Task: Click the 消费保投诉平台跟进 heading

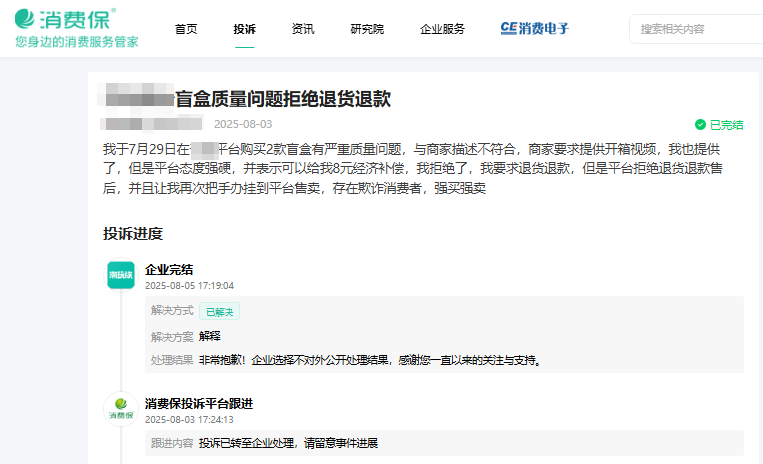Action: click(x=199, y=403)
